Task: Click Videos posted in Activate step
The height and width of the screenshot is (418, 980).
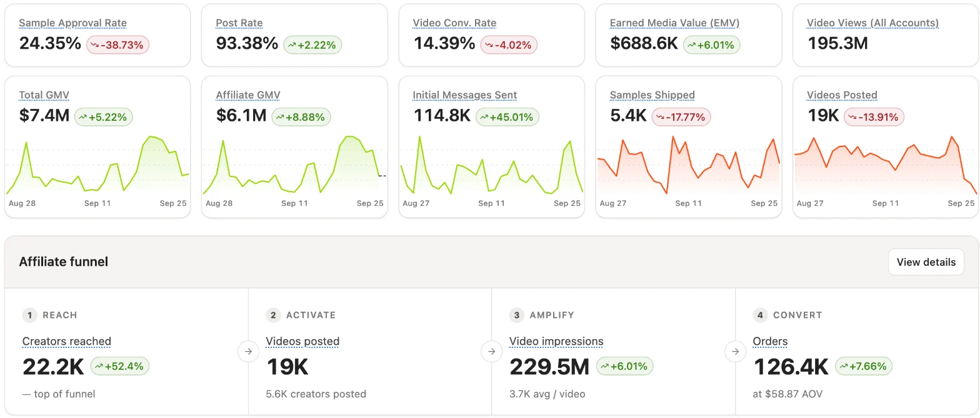Action: (302, 342)
